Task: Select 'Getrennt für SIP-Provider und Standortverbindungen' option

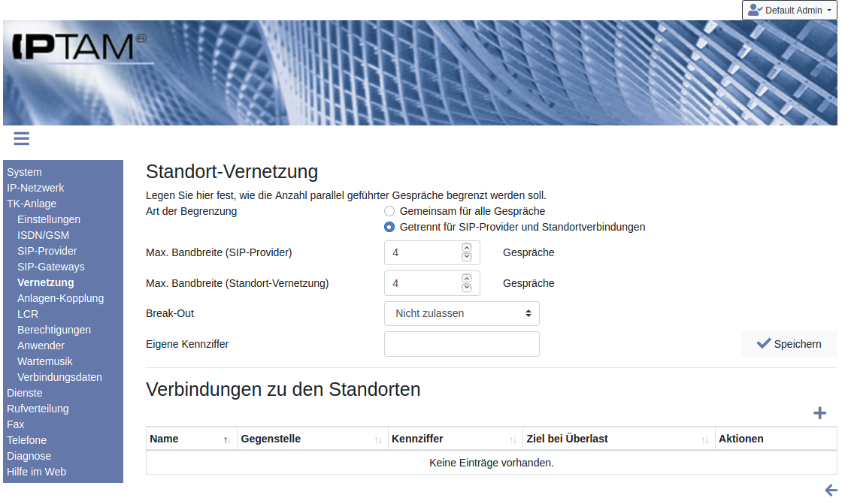Action: [389, 227]
